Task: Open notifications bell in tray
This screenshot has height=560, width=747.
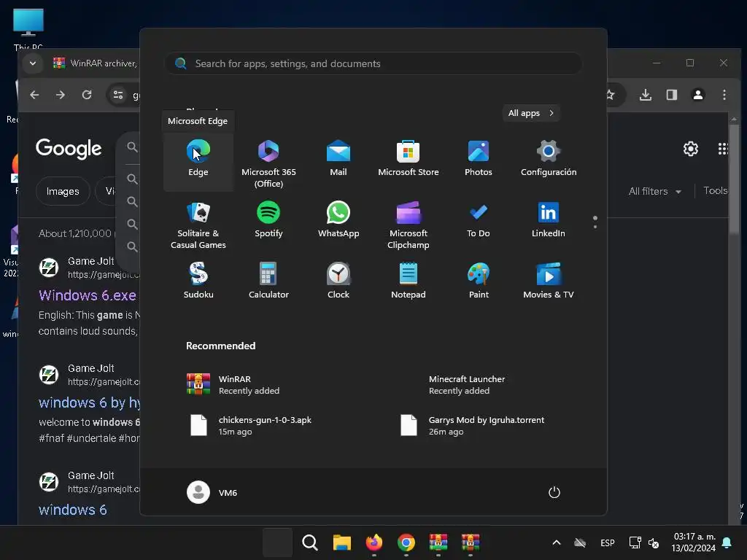Action: click(x=727, y=542)
